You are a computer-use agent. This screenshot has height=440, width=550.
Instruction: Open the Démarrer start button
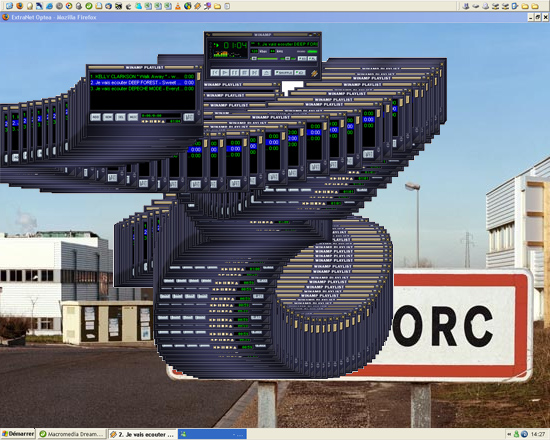18,434
